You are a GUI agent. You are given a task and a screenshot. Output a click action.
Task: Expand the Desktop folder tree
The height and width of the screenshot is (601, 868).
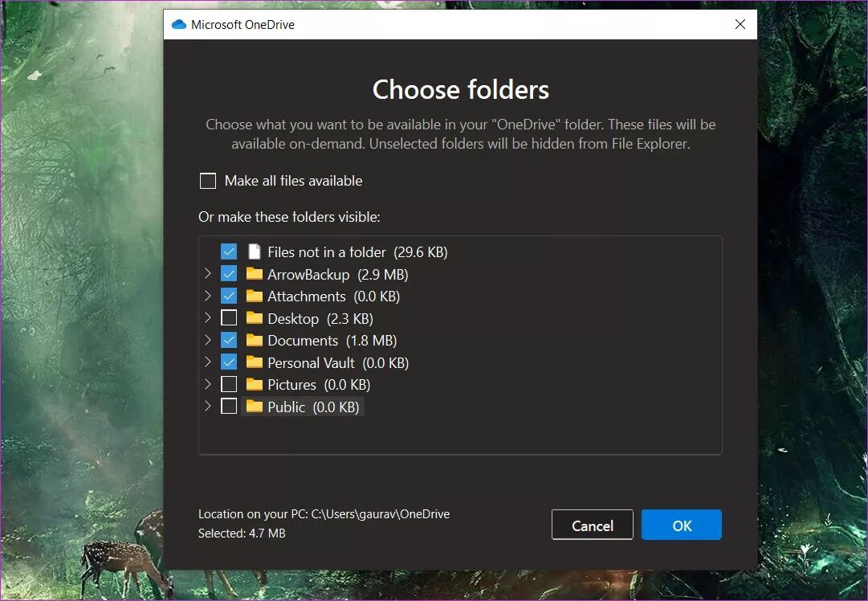tap(208, 317)
